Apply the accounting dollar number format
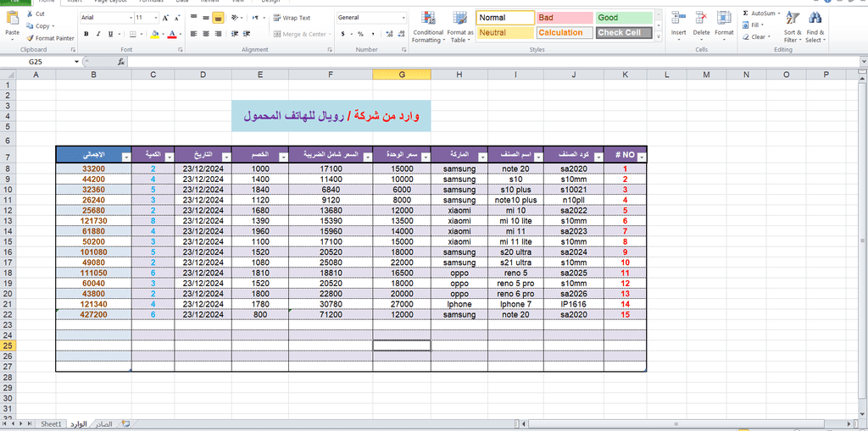This screenshot has height=431, width=868. coord(342,35)
